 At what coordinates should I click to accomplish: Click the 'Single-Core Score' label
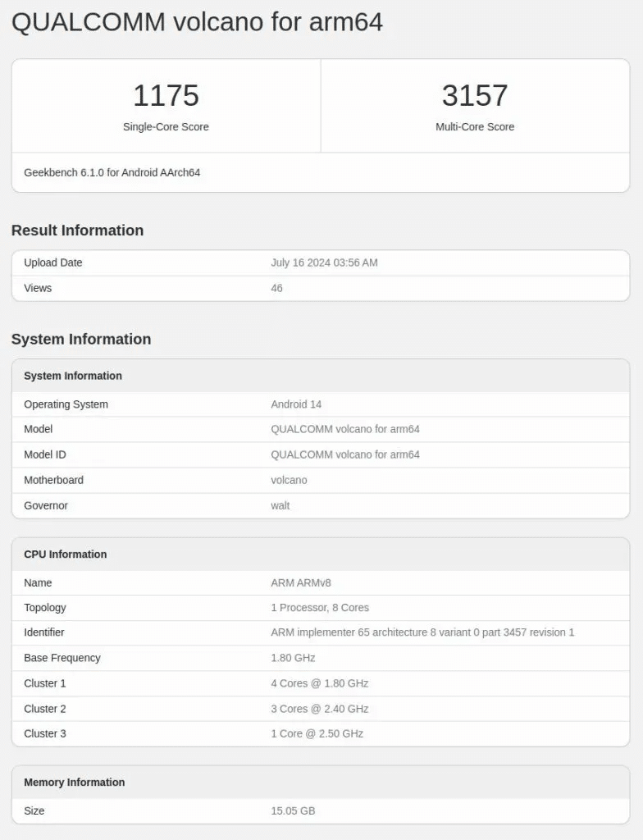pos(166,127)
